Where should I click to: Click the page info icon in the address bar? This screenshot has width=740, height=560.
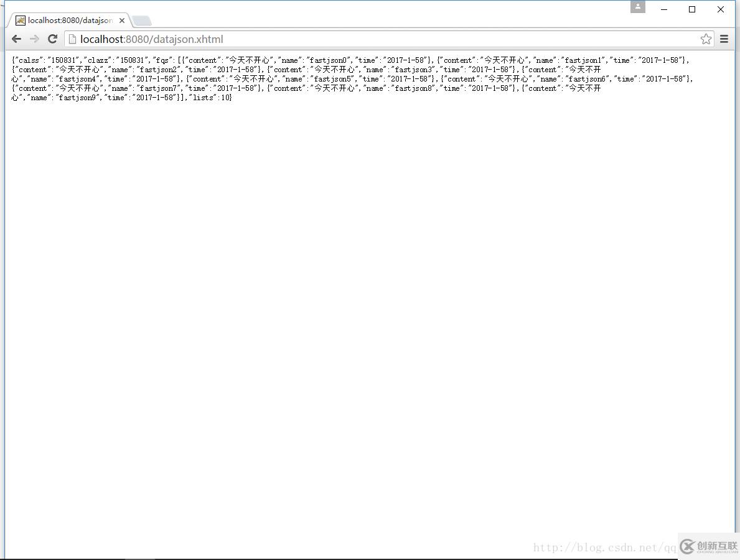[72, 39]
